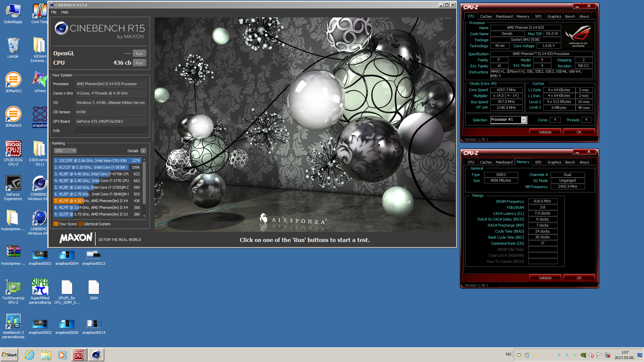Launch TechPowerUp GPU-Z shortcut
This screenshot has width=644, height=362.
pos(13,291)
